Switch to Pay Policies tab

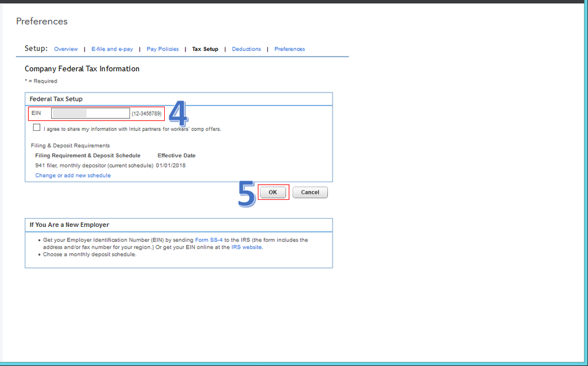[x=162, y=49]
